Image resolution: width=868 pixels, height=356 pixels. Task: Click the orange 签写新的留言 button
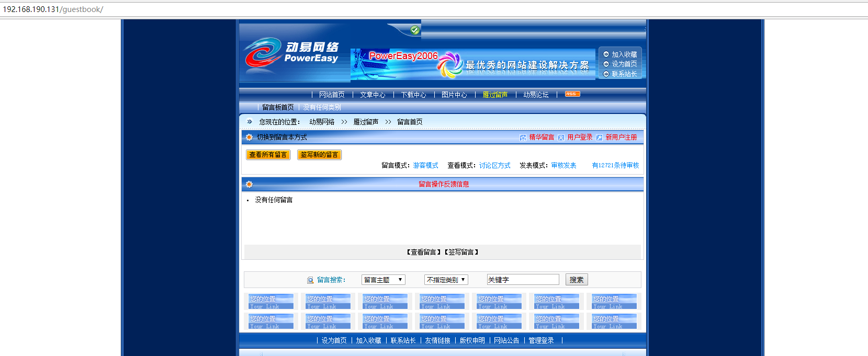point(319,155)
